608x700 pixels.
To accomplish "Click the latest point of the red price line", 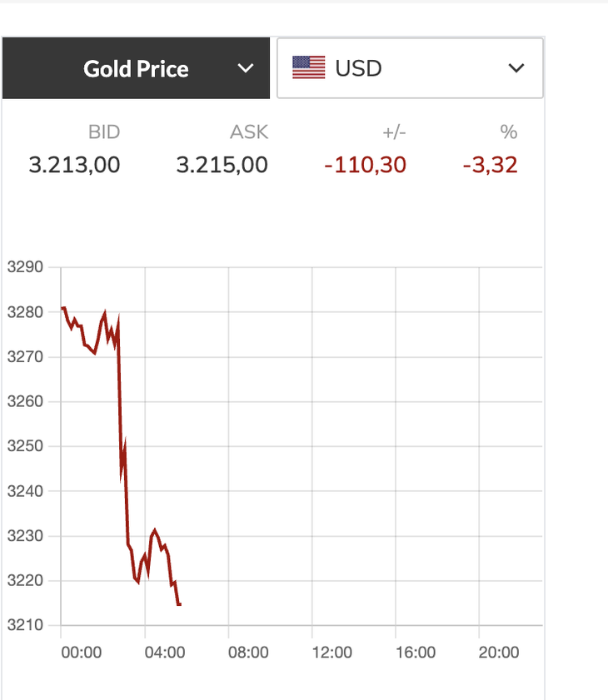I will (x=179, y=604).
